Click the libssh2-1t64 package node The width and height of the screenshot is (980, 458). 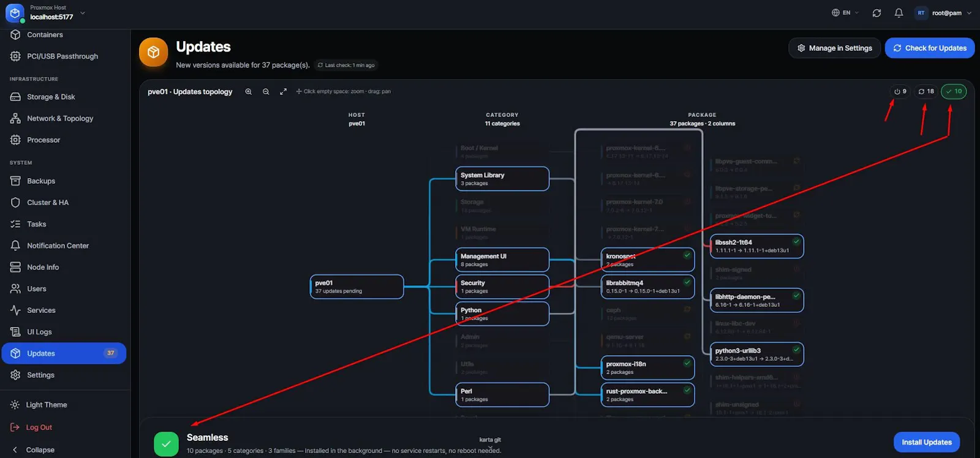(x=757, y=246)
